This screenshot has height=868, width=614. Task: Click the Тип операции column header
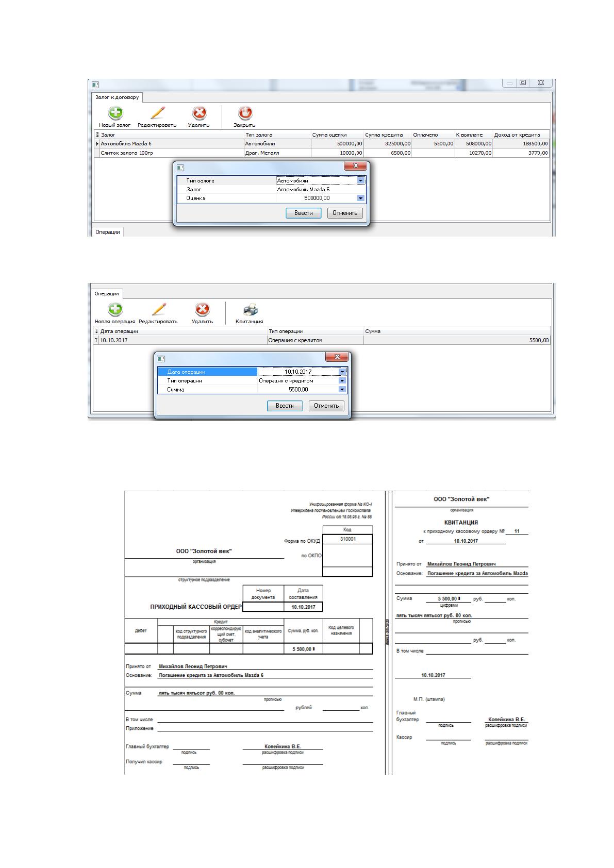pyautogui.click(x=315, y=331)
